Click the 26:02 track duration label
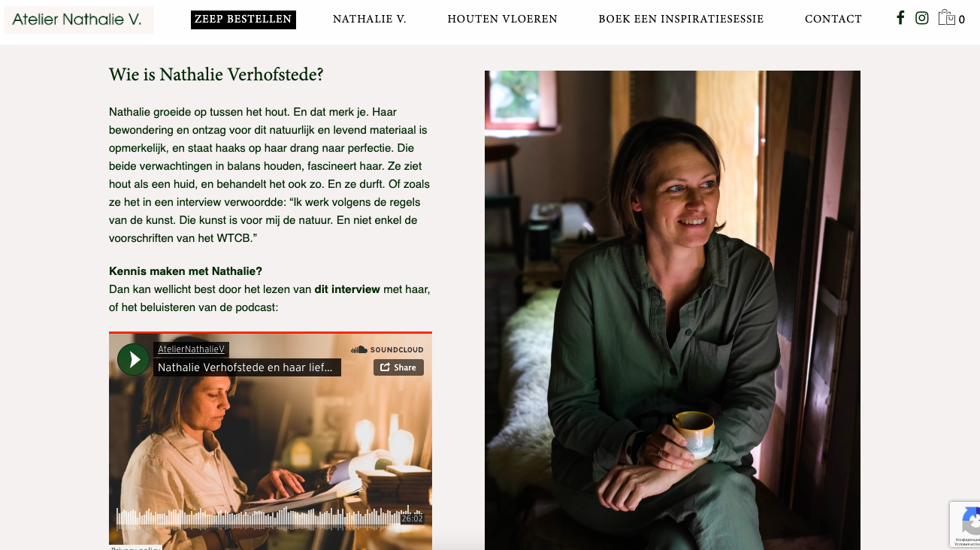Image resolution: width=980 pixels, height=550 pixels. [x=412, y=518]
